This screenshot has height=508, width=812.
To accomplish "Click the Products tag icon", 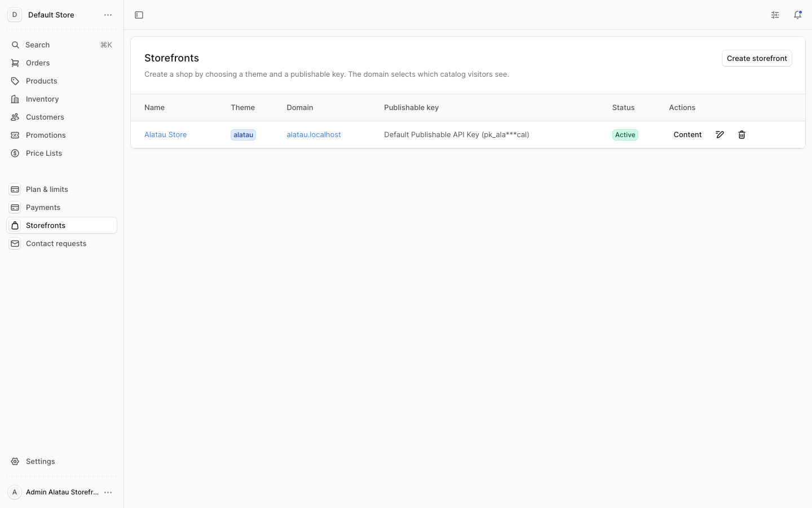I will pyautogui.click(x=15, y=81).
